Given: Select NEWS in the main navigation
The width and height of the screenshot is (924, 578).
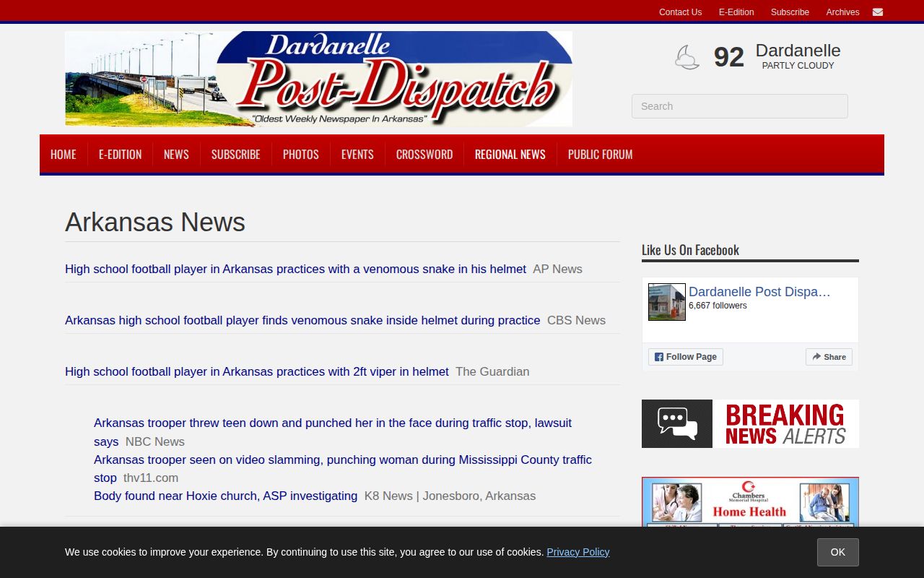Looking at the screenshot, I should 176,155.
